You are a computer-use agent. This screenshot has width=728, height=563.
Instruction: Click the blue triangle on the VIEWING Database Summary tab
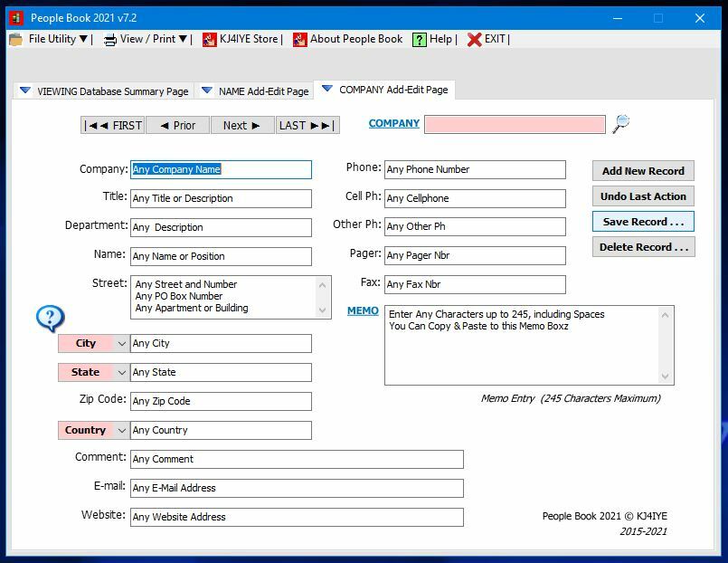point(25,91)
